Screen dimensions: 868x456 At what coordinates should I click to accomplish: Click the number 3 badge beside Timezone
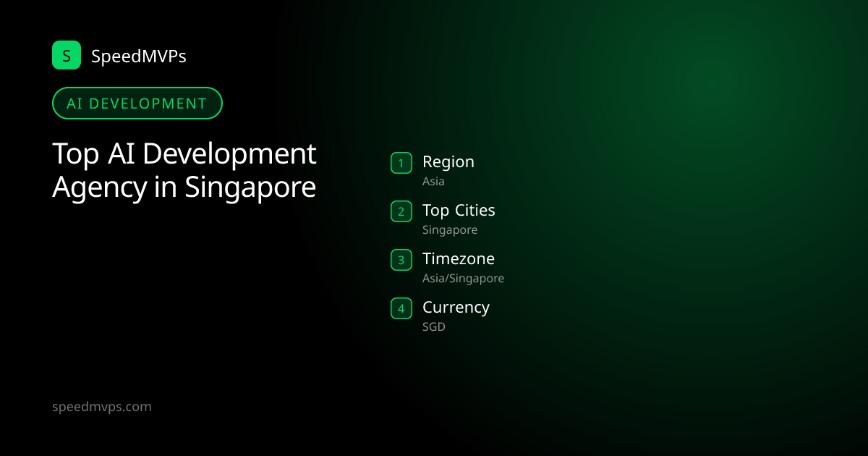click(401, 260)
